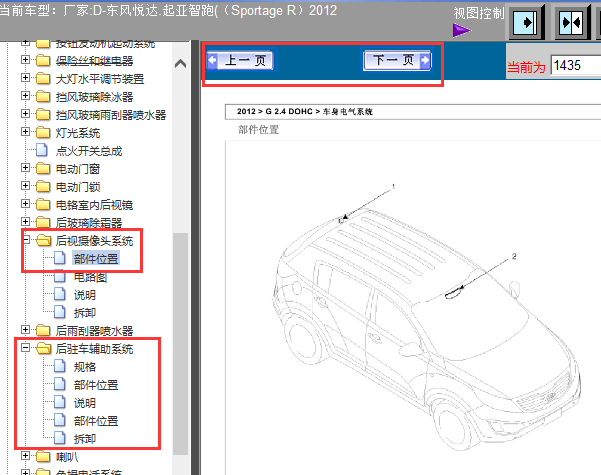This screenshot has width=601, height=475.
Task: Select 拆卸 under 后驻车辅助系统
Action: [84, 439]
